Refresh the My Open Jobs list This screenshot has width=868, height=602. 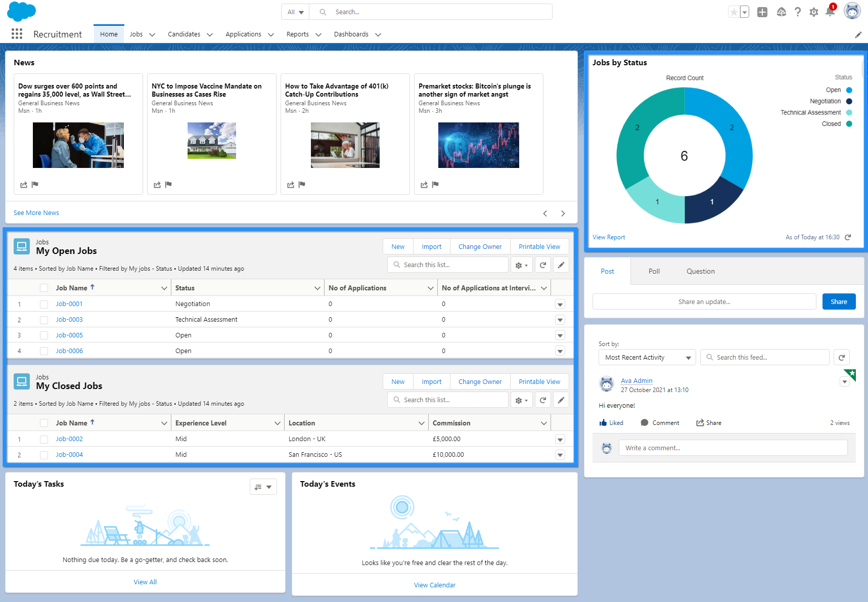pyautogui.click(x=542, y=265)
